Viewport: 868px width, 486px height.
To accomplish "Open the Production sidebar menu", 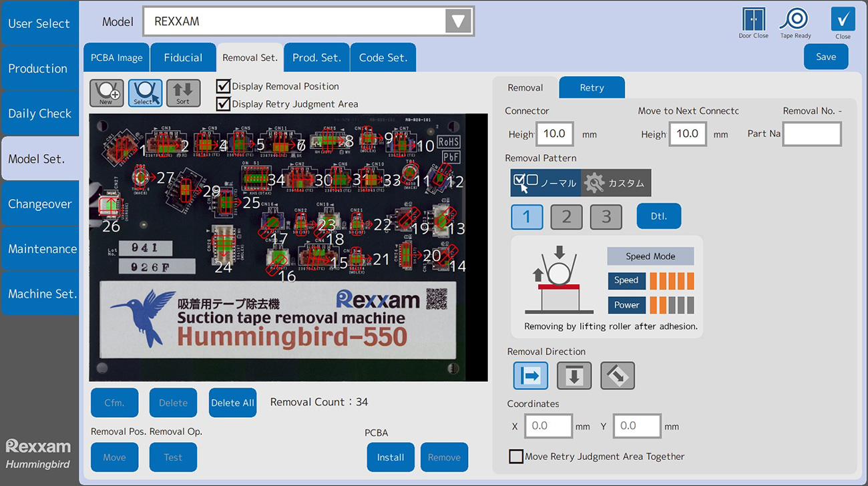I will coord(39,68).
